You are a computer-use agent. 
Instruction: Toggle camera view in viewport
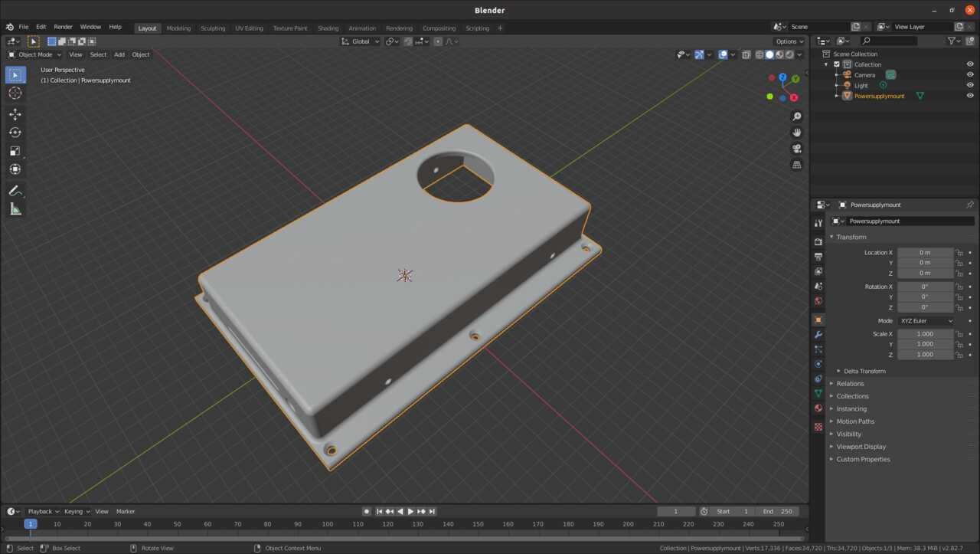pos(797,149)
